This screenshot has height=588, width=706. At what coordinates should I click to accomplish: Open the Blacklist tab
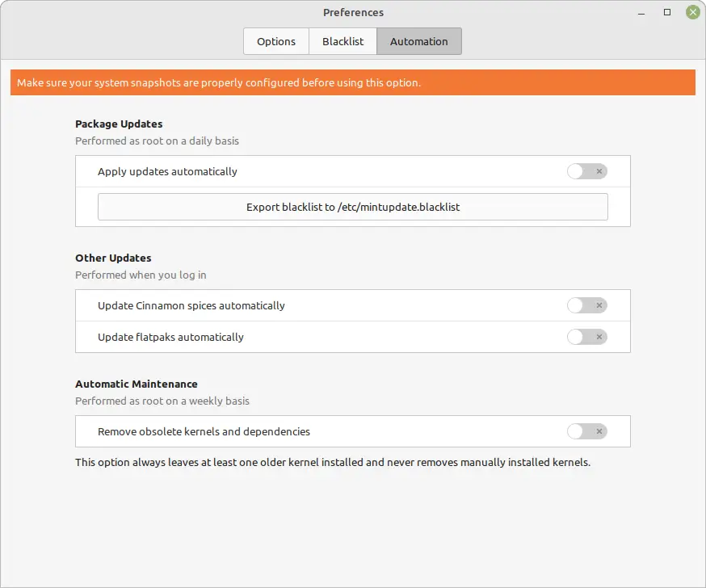point(342,41)
